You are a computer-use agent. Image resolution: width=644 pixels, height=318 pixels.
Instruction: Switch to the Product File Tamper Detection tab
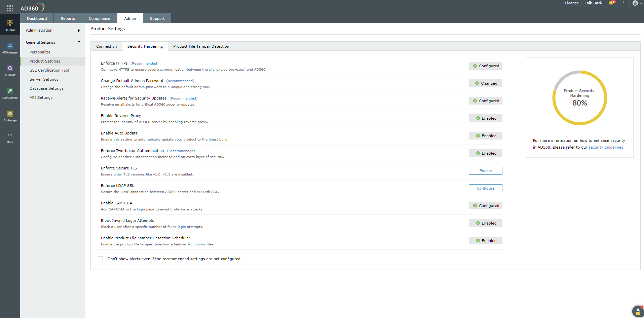(x=201, y=46)
